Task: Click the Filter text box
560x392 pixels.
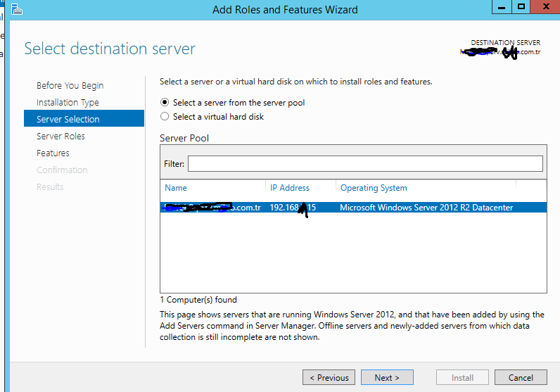Action: coord(365,164)
